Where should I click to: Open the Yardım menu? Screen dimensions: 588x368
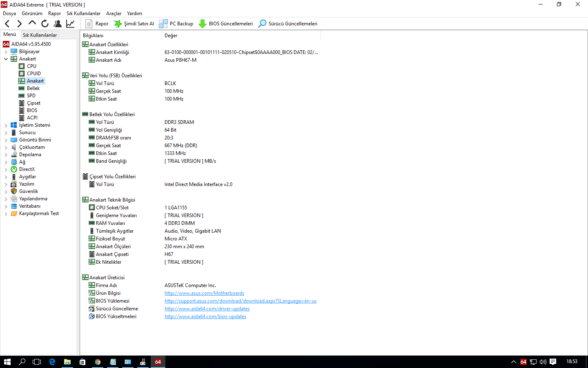(x=134, y=13)
